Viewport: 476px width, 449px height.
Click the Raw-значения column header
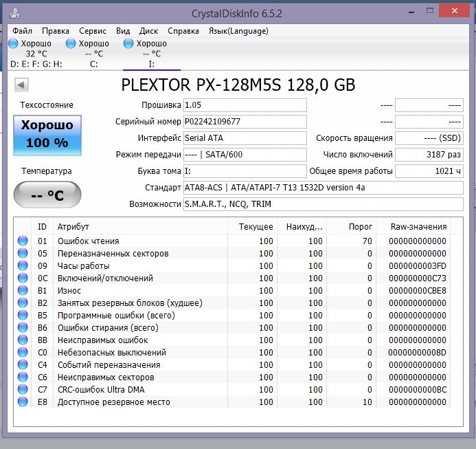coord(413,227)
